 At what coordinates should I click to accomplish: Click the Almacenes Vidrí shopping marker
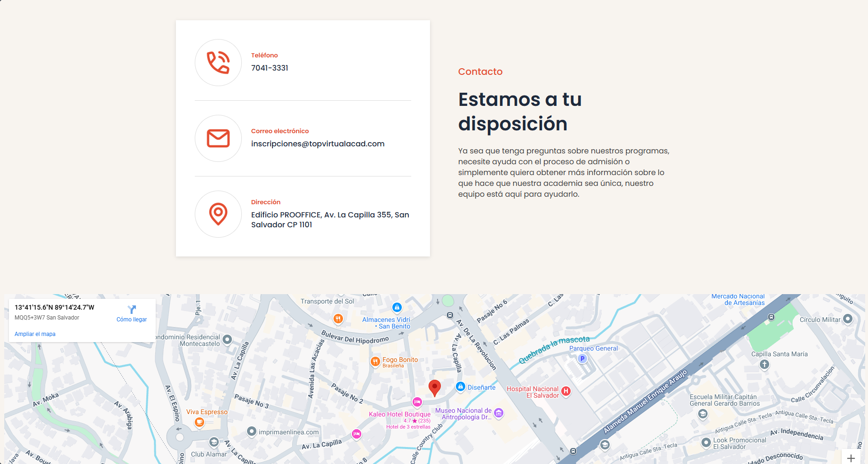397,308
